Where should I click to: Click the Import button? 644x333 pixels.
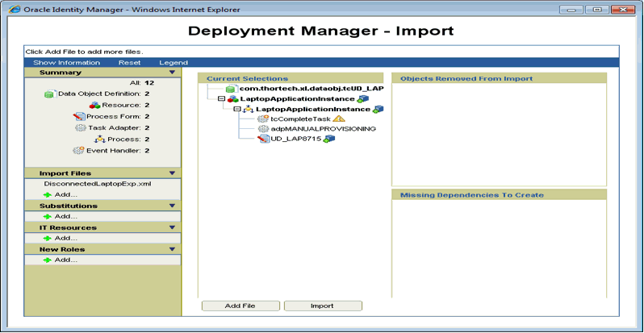(x=323, y=306)
